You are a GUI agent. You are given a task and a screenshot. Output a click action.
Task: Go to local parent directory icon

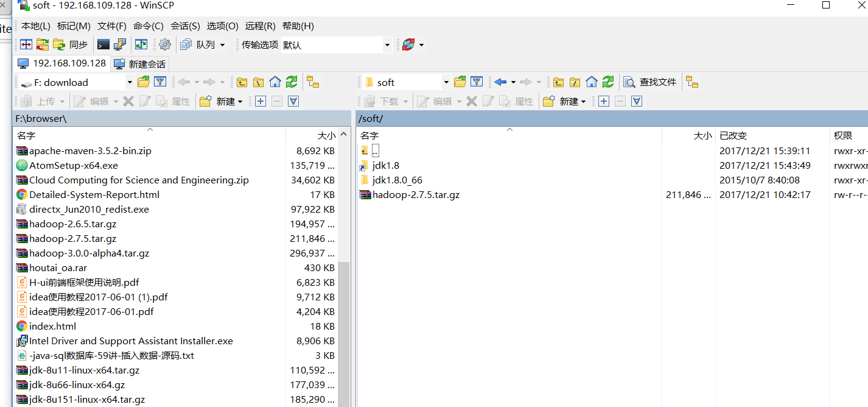[x=242, y=82]
